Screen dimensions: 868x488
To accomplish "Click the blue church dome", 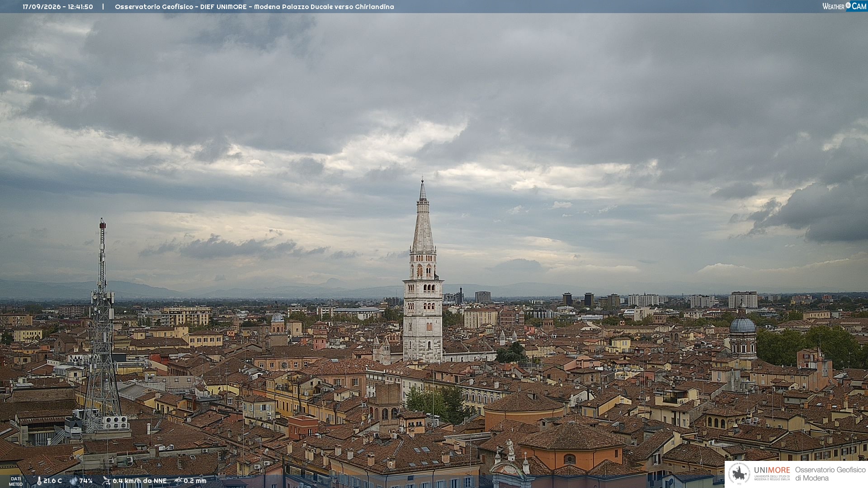I will pos(742,324).
